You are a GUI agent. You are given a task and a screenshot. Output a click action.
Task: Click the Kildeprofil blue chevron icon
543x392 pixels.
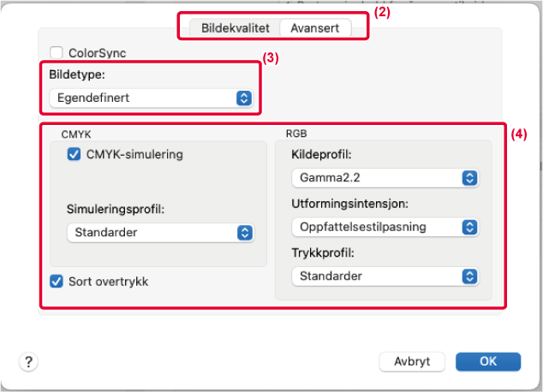coord(469,178)
